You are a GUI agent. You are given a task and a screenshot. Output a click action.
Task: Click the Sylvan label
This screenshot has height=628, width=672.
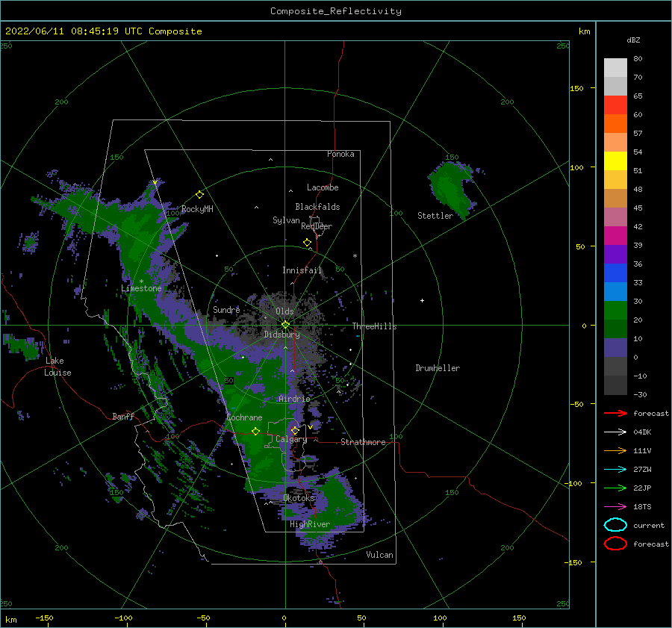pyautogui.click(x=286, y=220)
